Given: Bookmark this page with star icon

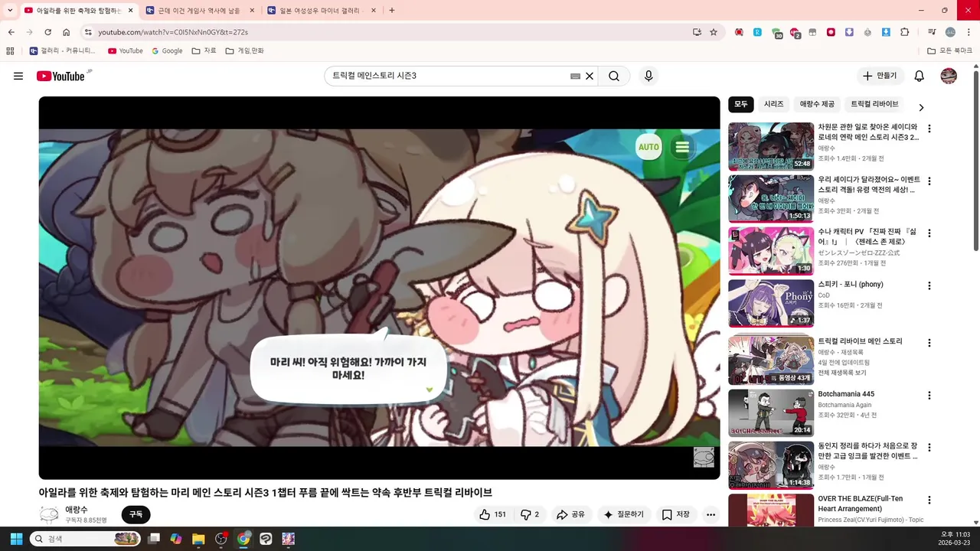Looking at the screenshot, I should click(714, 32).
